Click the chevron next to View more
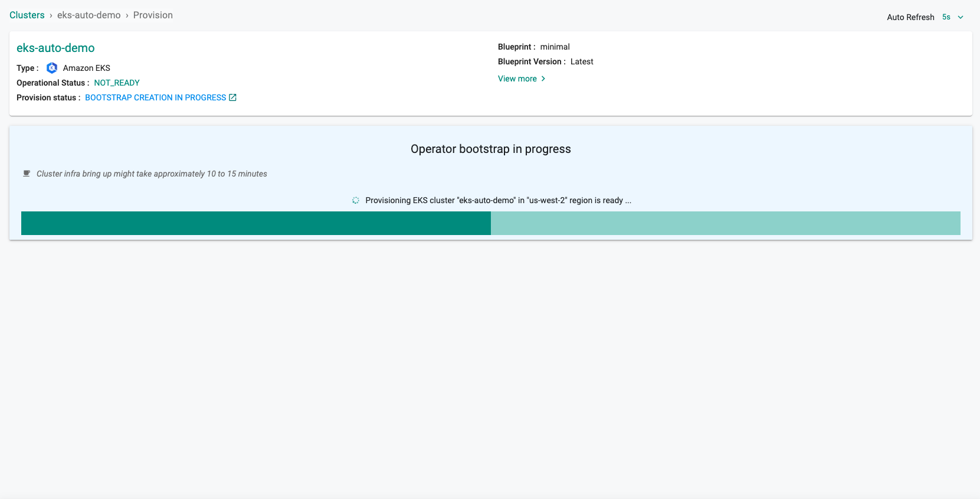This screenshot has height=499, width=980. coord(543,79)
